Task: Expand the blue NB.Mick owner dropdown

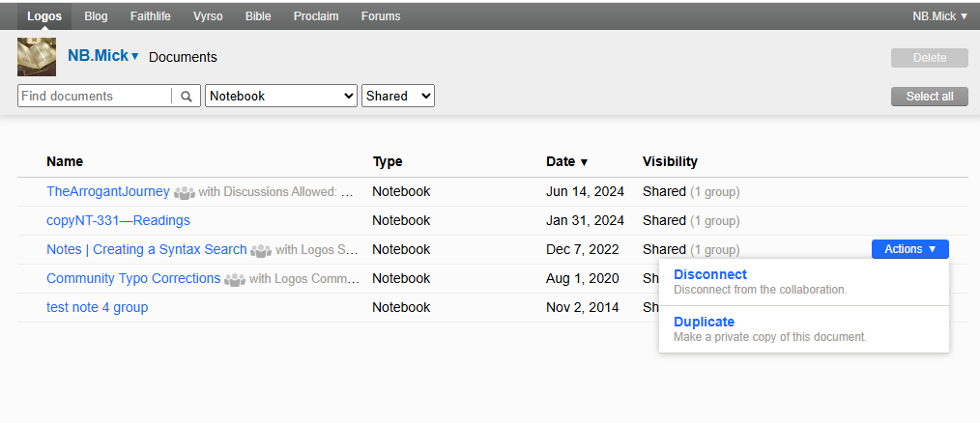Action: click(103, 56)
